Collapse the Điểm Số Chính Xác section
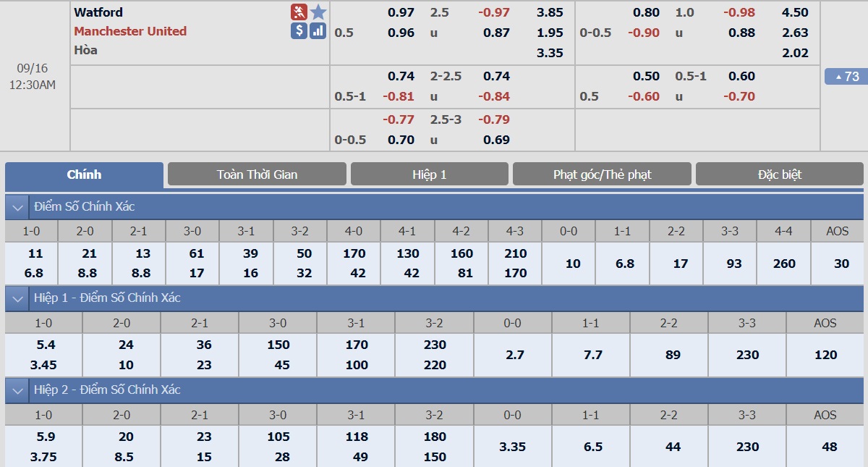The height and width of the screenshot is (467, 868). 17,207
